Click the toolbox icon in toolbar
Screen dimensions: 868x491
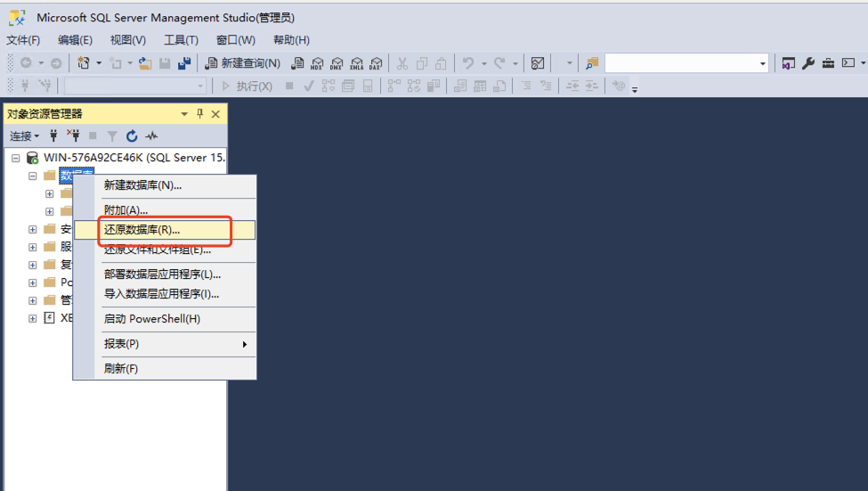pos(828,63)
